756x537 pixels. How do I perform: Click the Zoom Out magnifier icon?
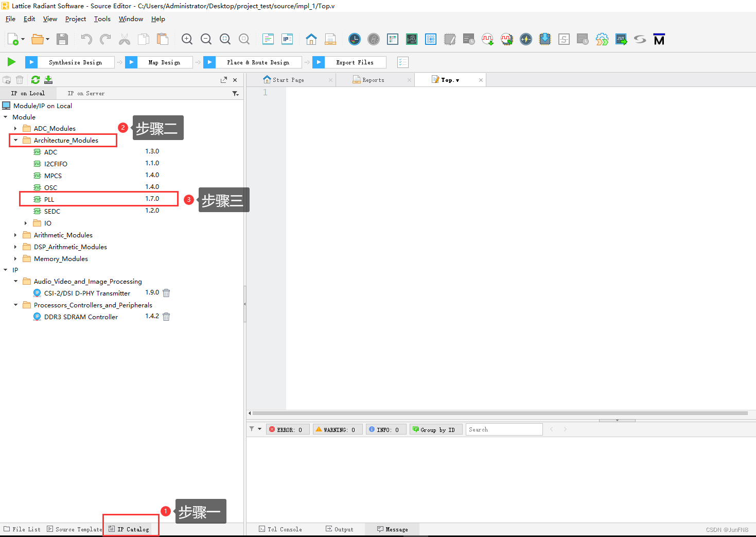206,39
